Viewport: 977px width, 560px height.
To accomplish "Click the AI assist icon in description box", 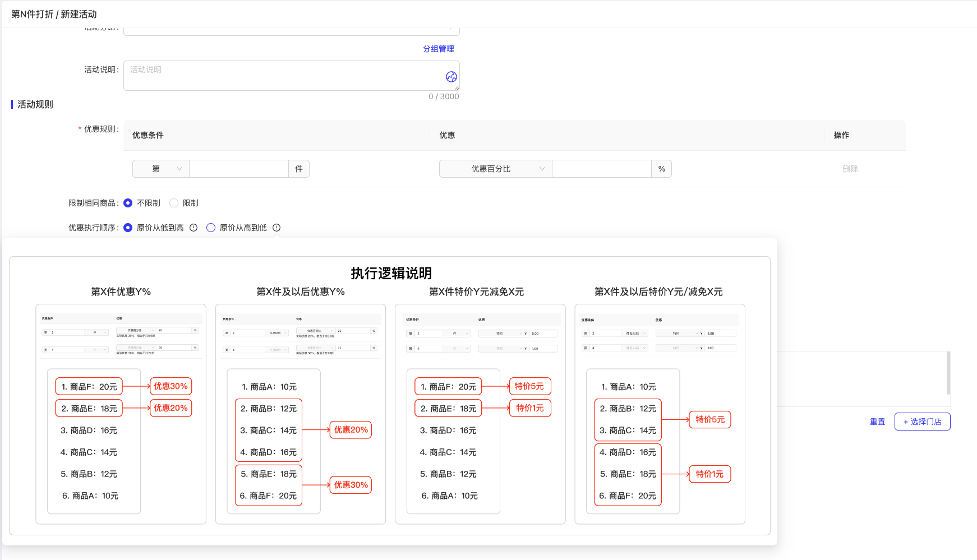I will click(451, 77).
